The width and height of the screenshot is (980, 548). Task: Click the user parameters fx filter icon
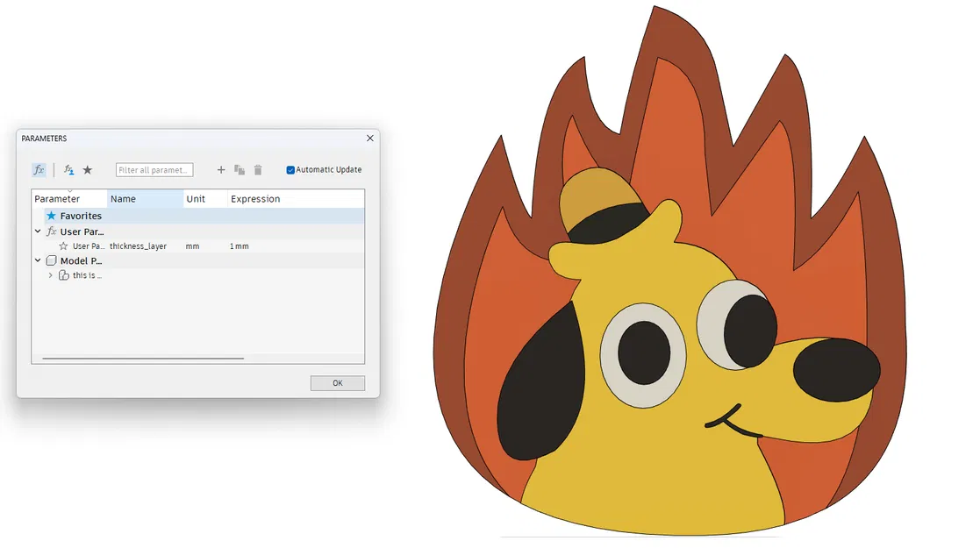(68, 170)
